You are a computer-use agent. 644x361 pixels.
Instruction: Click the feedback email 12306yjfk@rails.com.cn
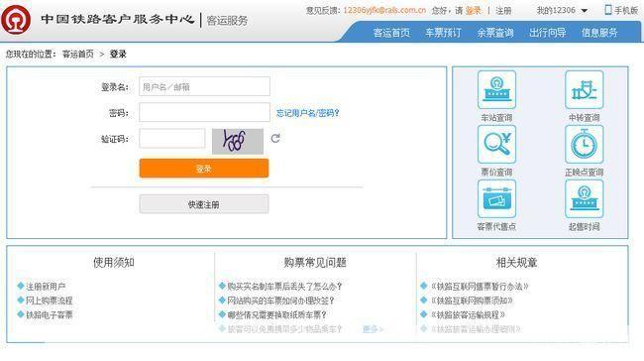point(384,10)
